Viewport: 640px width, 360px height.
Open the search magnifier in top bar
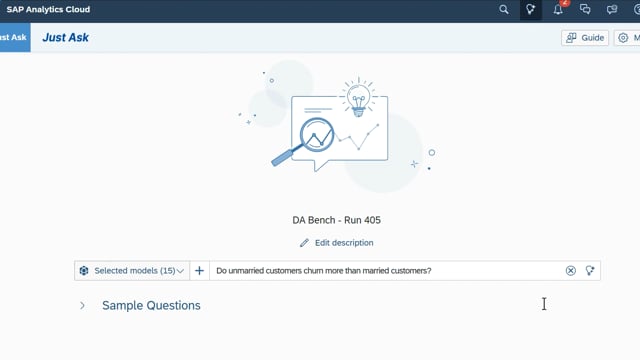(504, 9)
